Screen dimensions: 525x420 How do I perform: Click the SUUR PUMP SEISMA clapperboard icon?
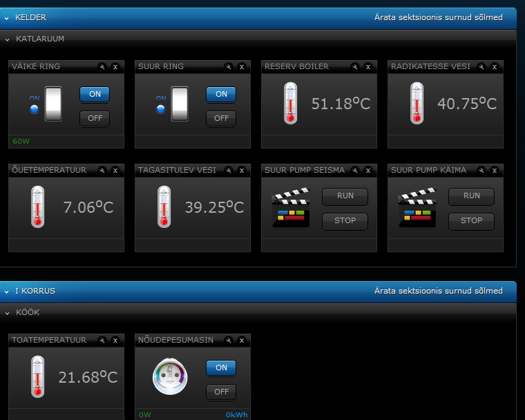tap(291, 209)
